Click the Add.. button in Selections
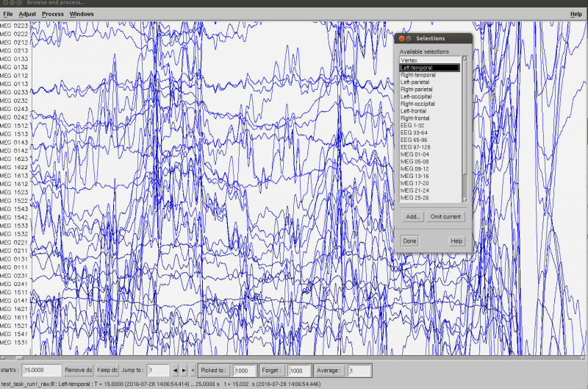 pos(413,217)
